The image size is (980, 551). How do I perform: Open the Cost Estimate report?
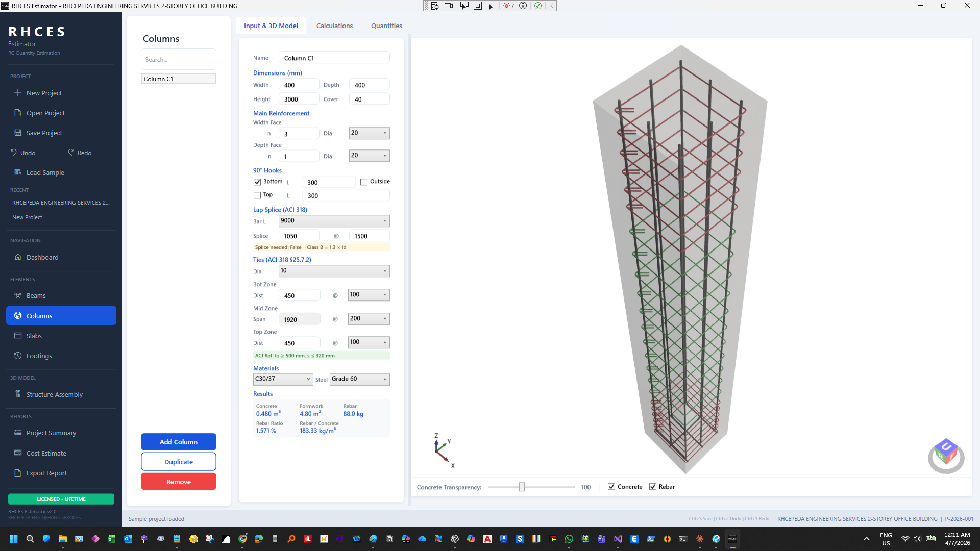pyautogui.click(x=46, y=453)
